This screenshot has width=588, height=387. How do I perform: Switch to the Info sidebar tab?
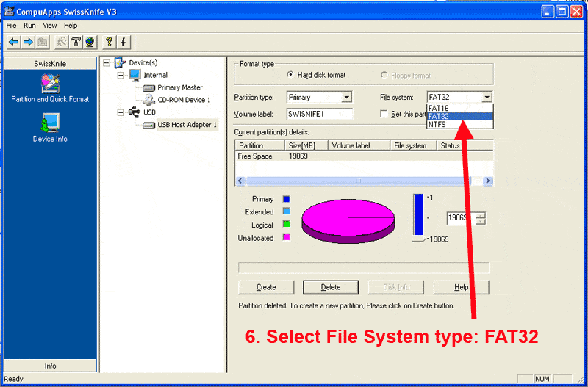(50, 366)
